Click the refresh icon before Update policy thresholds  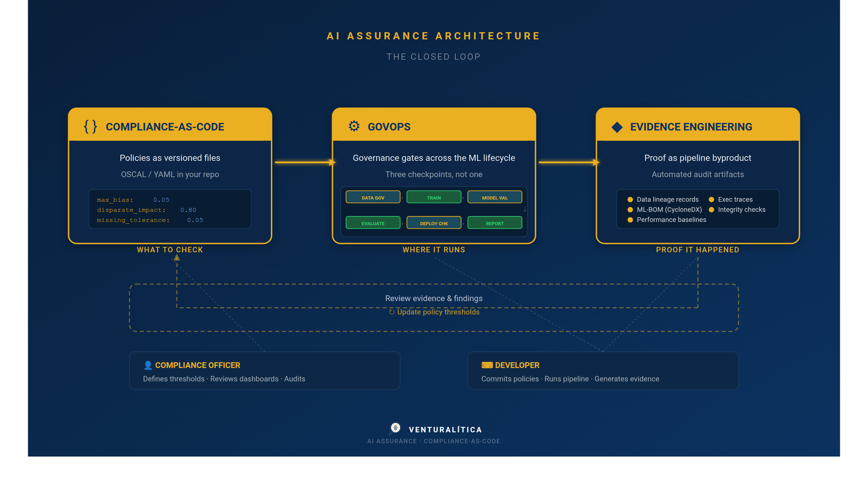click(x=392, y=312)
